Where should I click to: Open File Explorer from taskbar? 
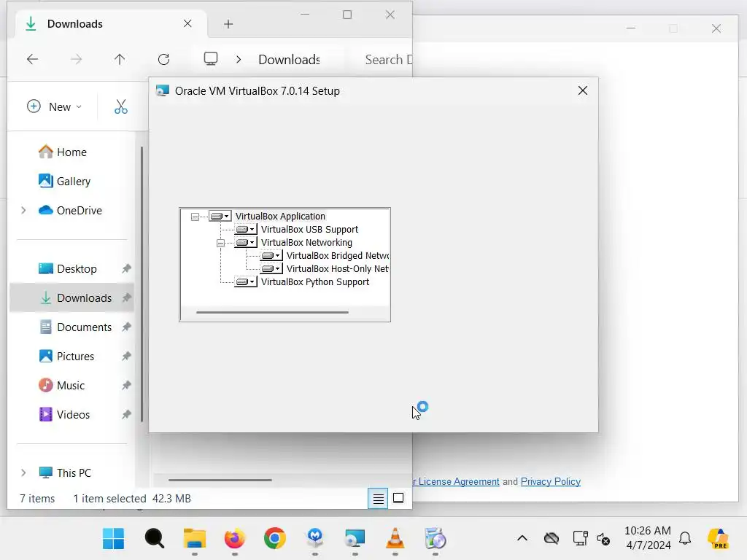pos(194,539)
